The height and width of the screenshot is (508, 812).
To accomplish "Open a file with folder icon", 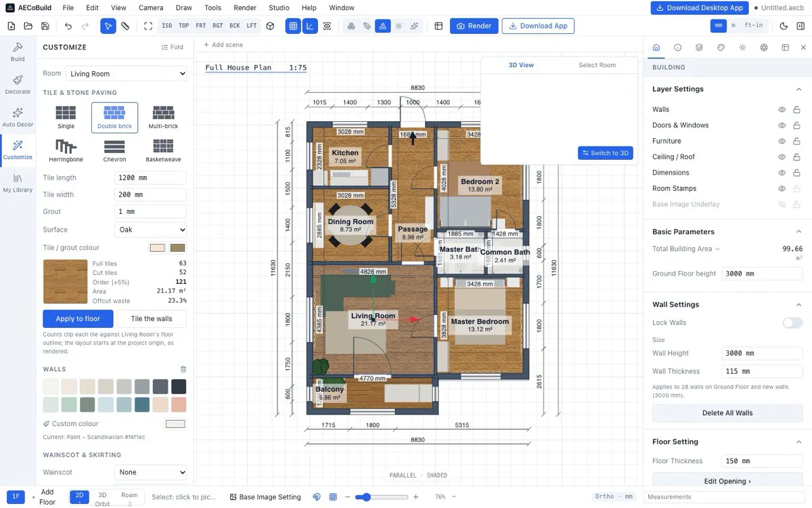I will pos(28,26).
